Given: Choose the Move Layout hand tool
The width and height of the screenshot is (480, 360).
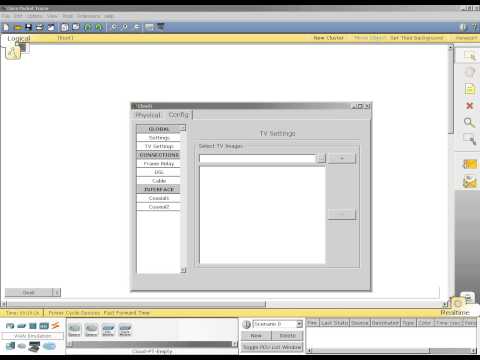Looking at the screenshot, I should click(470, 72).
